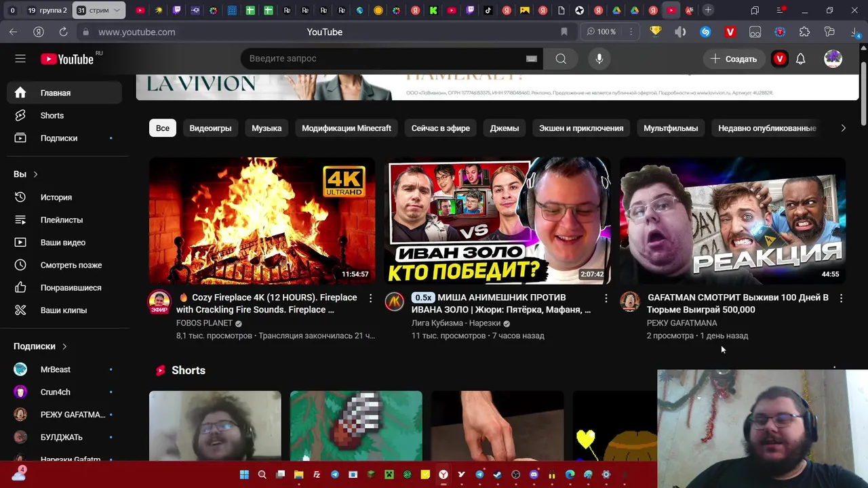Select the Все filter chip
The height and width of the screenshot is (488, 868).
click(x=163, y=128)
